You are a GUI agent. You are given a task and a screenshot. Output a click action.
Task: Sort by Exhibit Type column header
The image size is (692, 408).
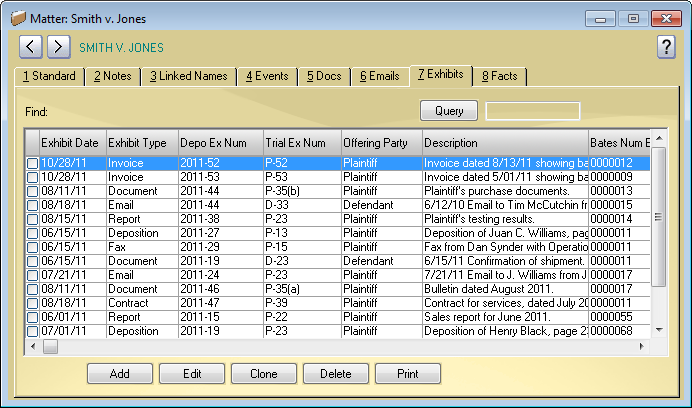pyautogui.click(x=142, y=143)
